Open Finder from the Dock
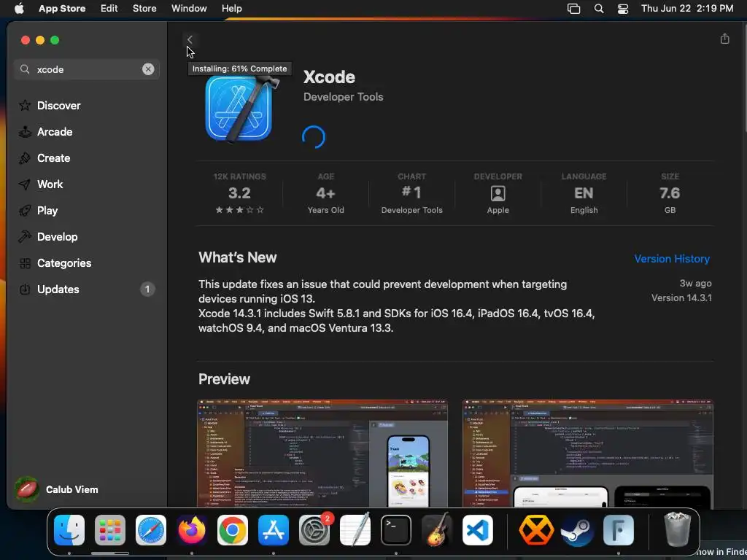 point(69,530)
